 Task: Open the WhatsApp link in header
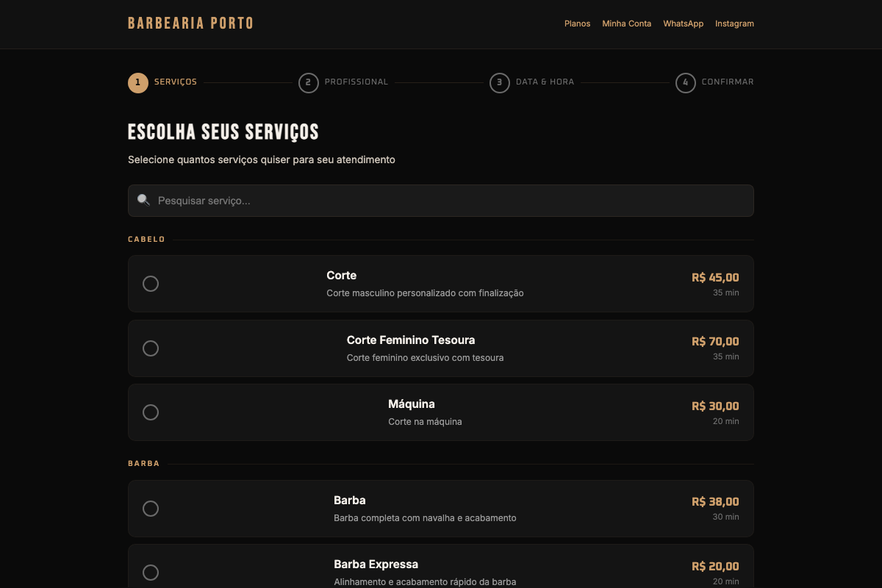683,24
